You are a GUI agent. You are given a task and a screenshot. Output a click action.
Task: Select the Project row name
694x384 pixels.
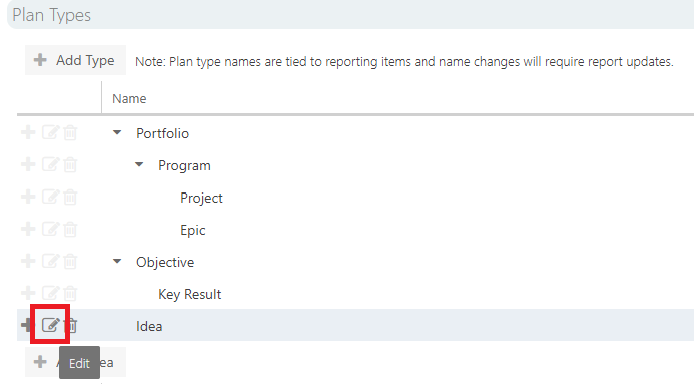(x=201, y=198)
